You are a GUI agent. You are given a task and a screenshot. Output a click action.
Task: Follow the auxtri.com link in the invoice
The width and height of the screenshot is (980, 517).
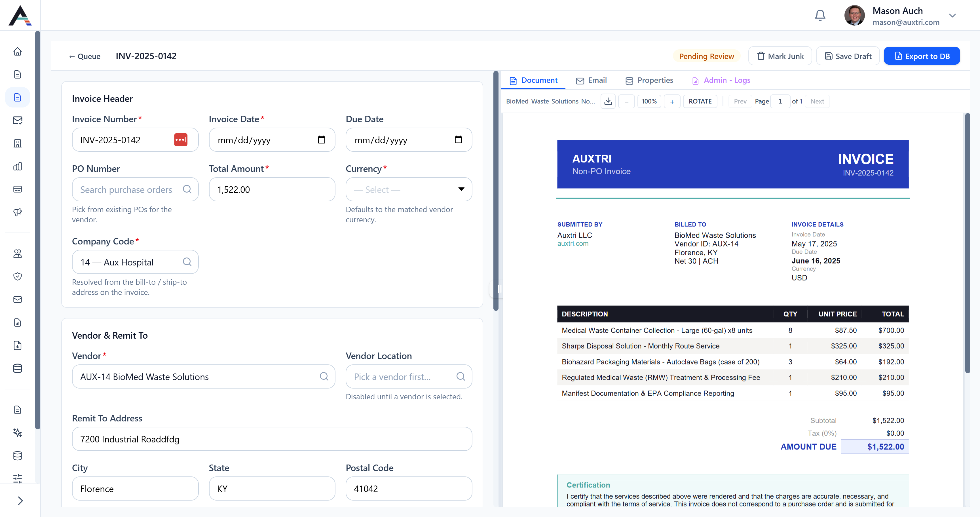click(x=573, y=244)
